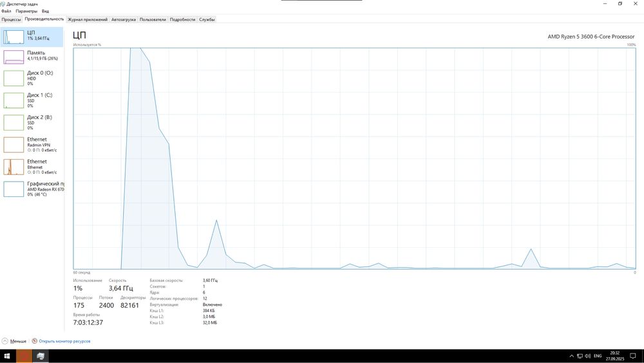
Task: Switch to the Автозагрузка tab
Action: [123, 19]
